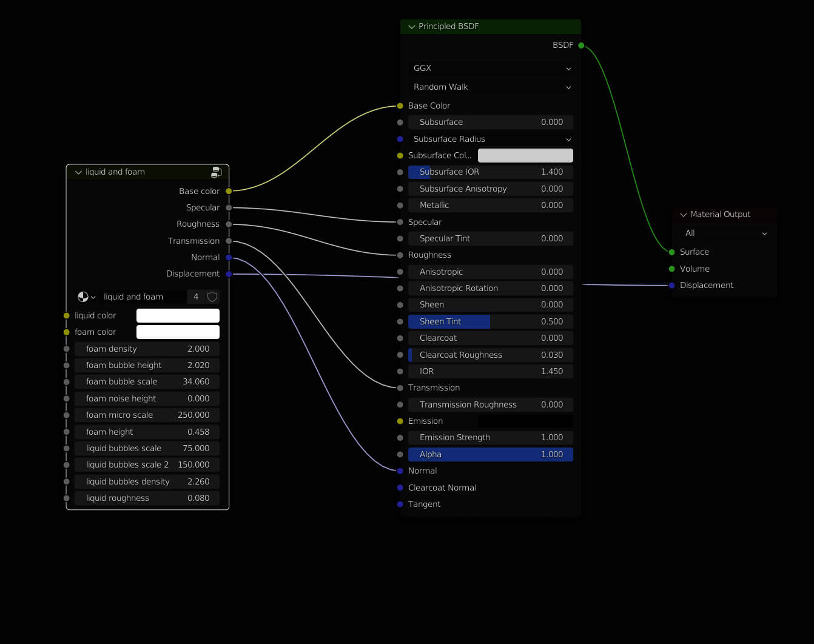Collapse the liquid and foam node
Viewport: 814px width, 644px height.
[78, 172]
